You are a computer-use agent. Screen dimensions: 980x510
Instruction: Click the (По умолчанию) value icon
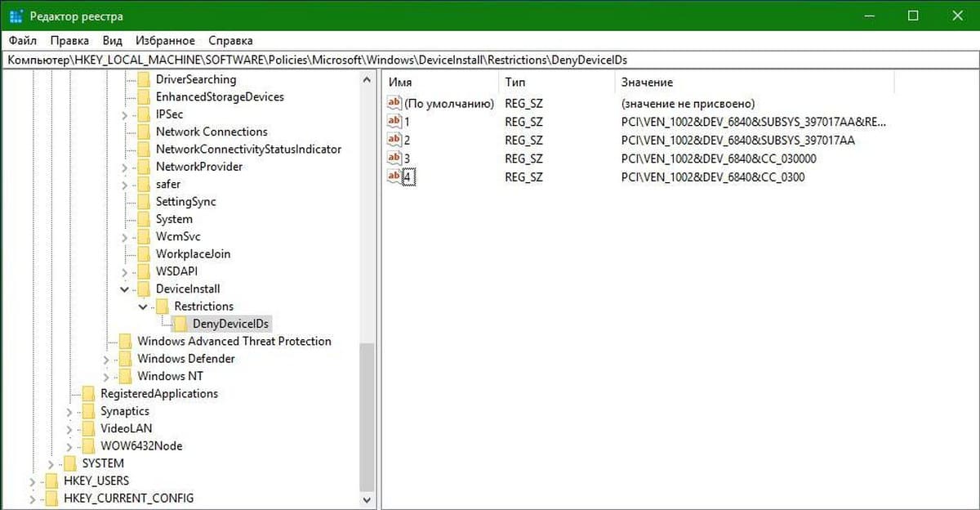tap(394, 103)
